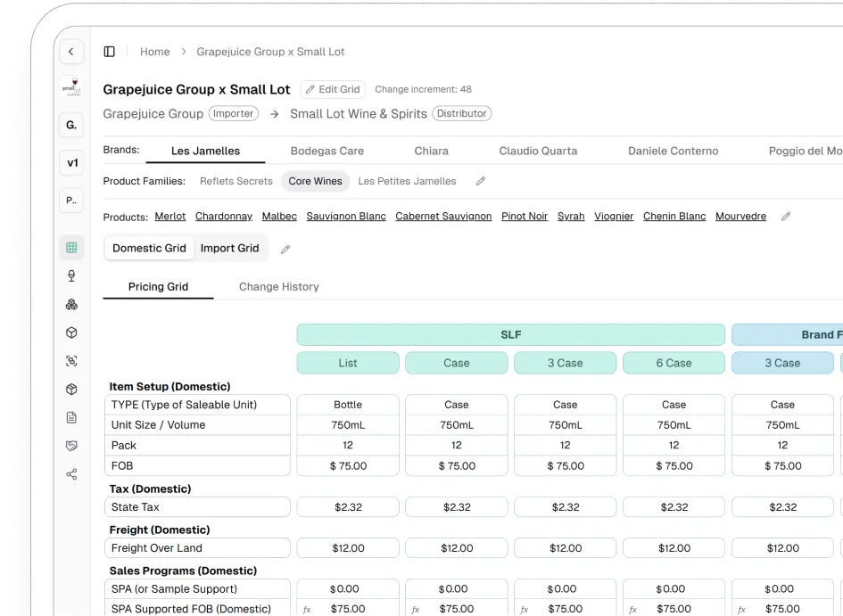Open the package cube icon in the sidebar
Viewport: 843px width, 616px height.
(x=71, y=333)
